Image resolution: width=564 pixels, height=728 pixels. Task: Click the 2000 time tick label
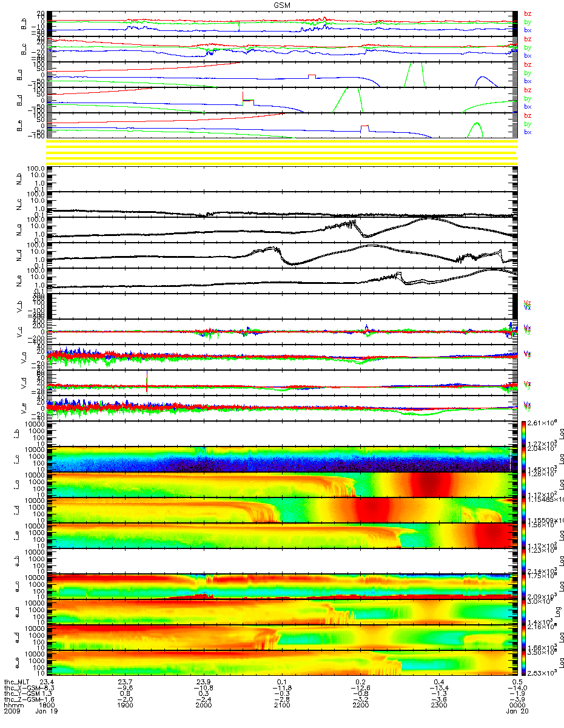[x=204, y=705]
